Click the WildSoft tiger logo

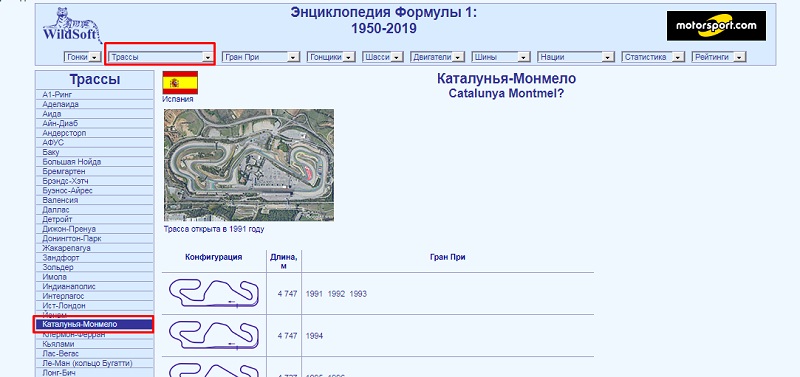point(72,26)
